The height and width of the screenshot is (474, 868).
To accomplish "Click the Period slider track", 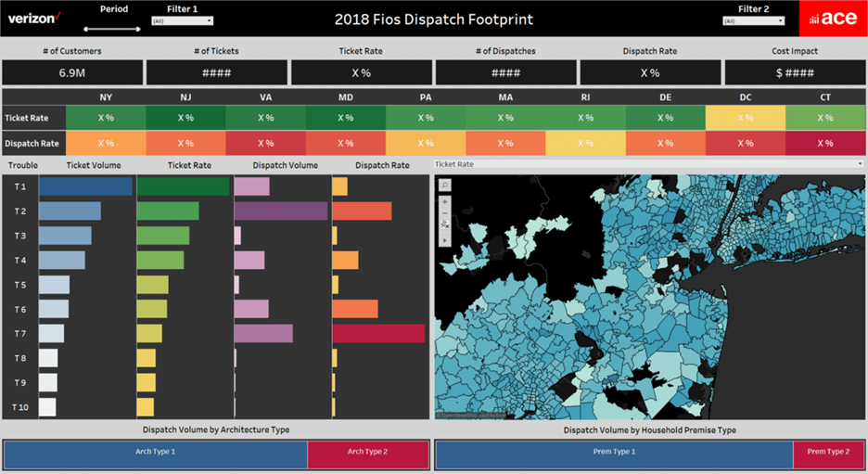I will click(112, 29).
